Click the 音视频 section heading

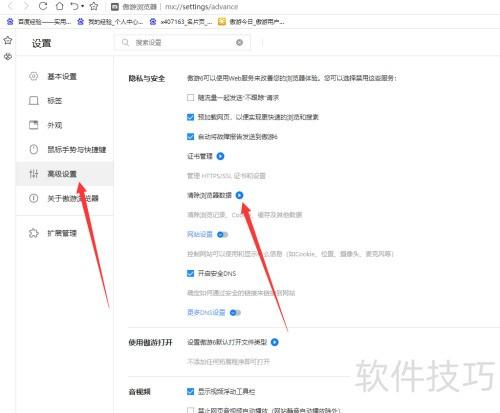coord(139,392)
